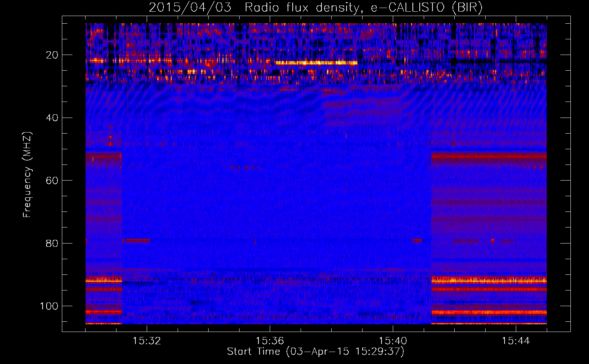Click the 15:32 time tick label
This screenshot has height=364, width=589.
pos(147,341)
